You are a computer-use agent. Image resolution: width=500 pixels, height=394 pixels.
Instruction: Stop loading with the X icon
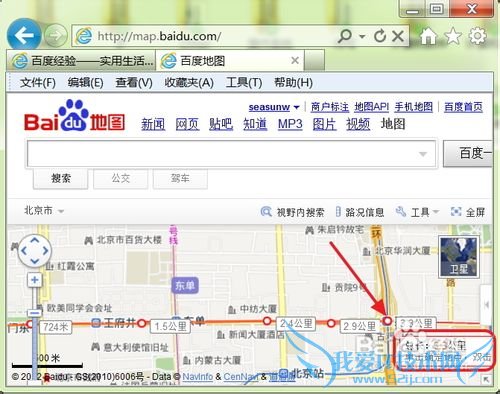pos(398,35)
